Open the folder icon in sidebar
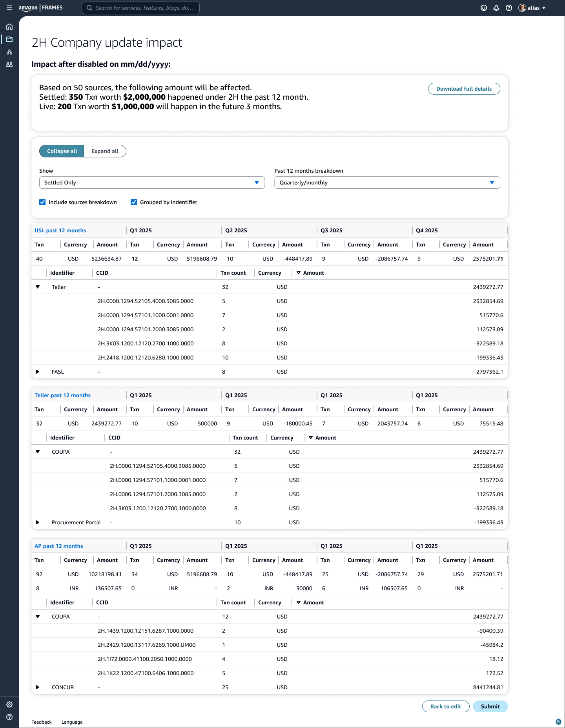This screenshot has width=565, height=728. (9, 39)
